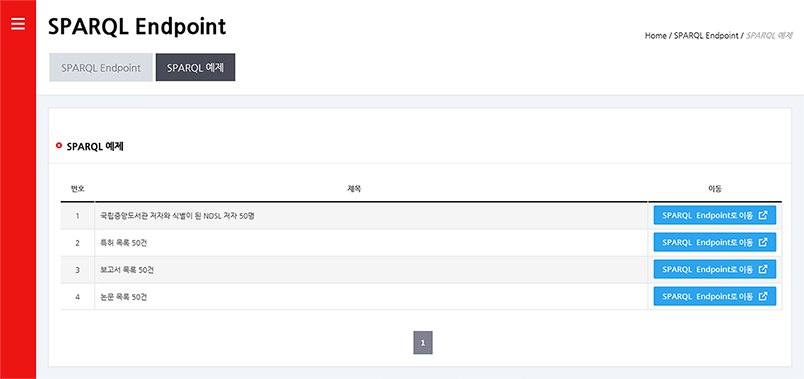Click the 특허 목록 50건 title row

tap(371, 243)
